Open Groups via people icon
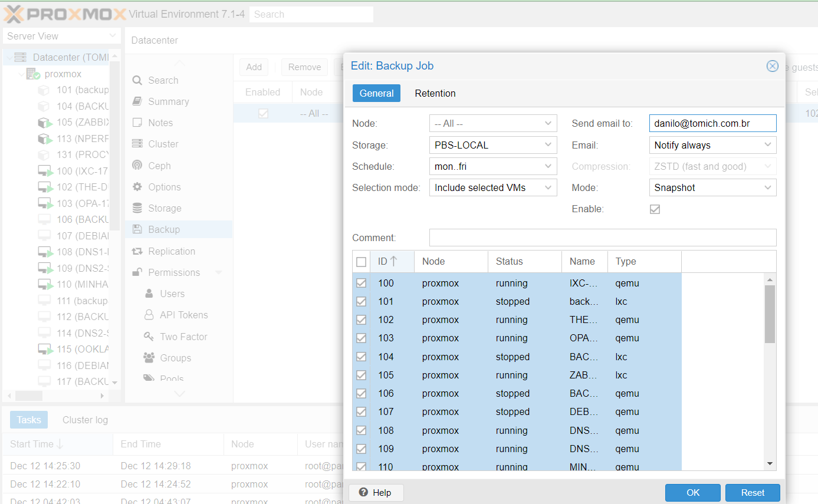Viewport: 818px width, 504px height. coord(149,358)
